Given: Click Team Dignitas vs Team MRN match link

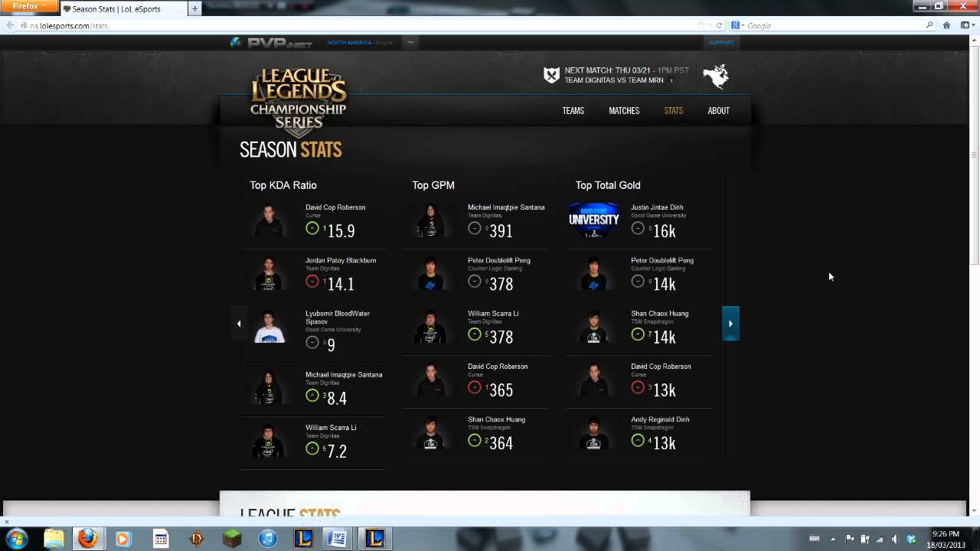Looking at the screenshot, I should pos(614,80).
